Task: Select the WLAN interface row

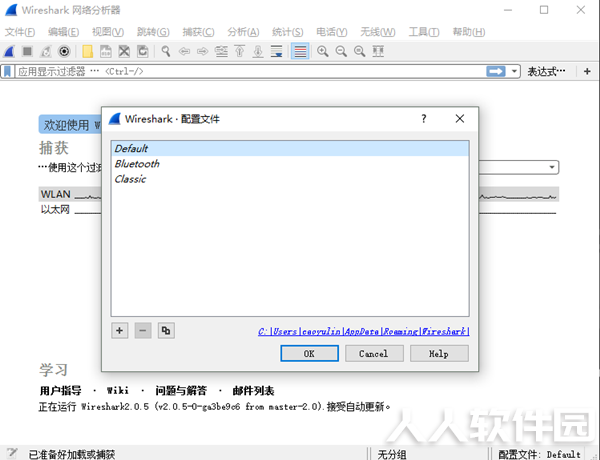Action: point(298,194)
